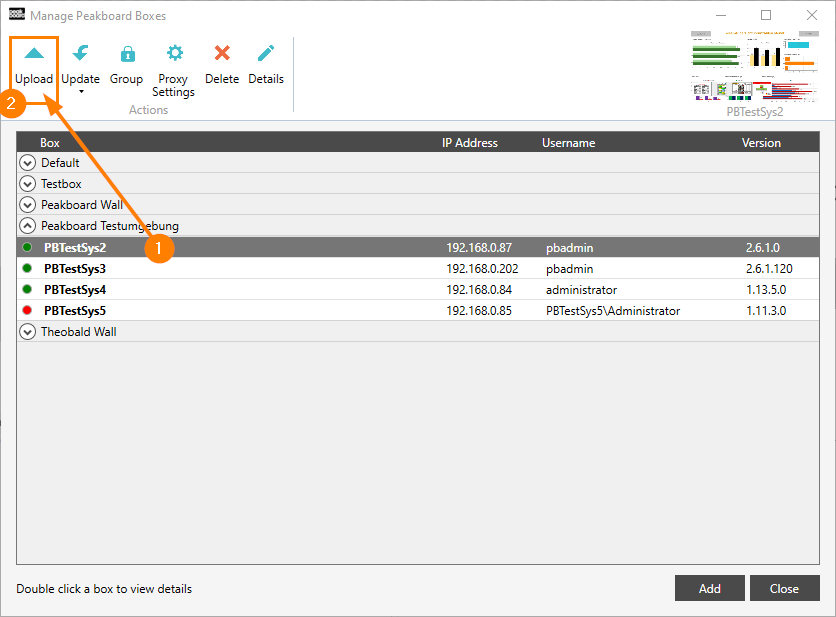Click version 1.13.5.0

pyautogui.click(x=766, y=290)
